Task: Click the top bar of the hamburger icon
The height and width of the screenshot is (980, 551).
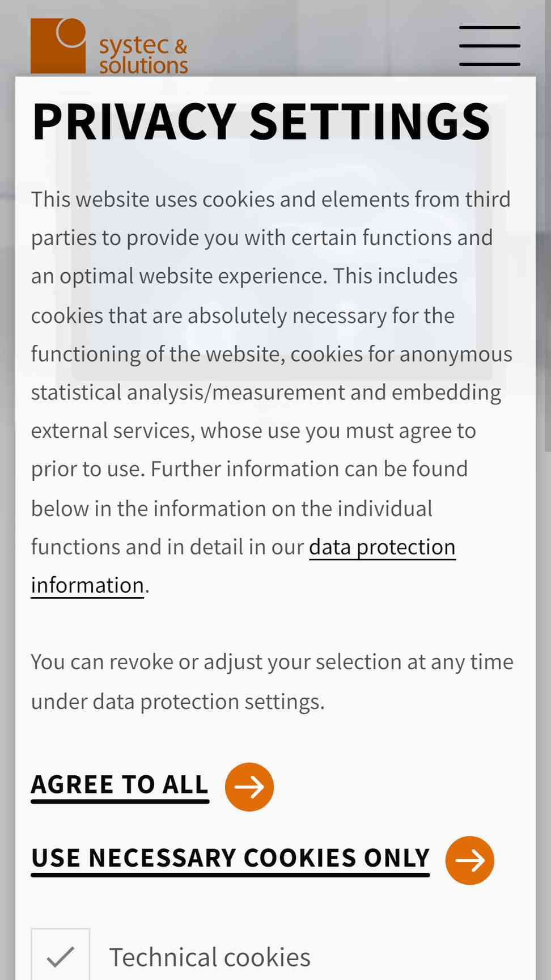Action: coord(490,27)
